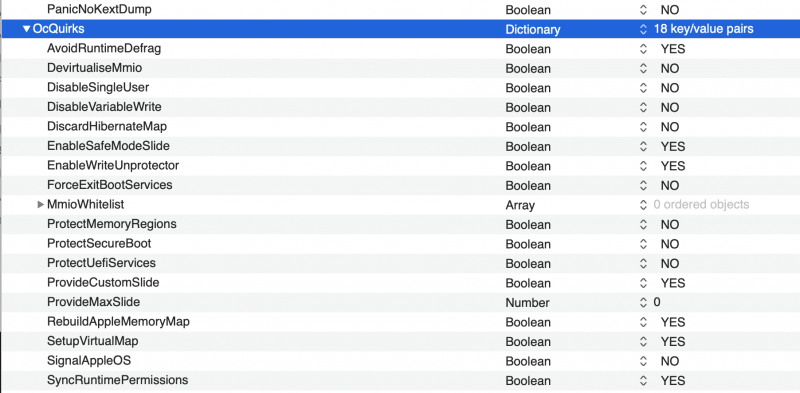The image size is (800, 393).
Task: Toggle the YES value of EnableWriteUnprotector
Action: coord(672,166)
